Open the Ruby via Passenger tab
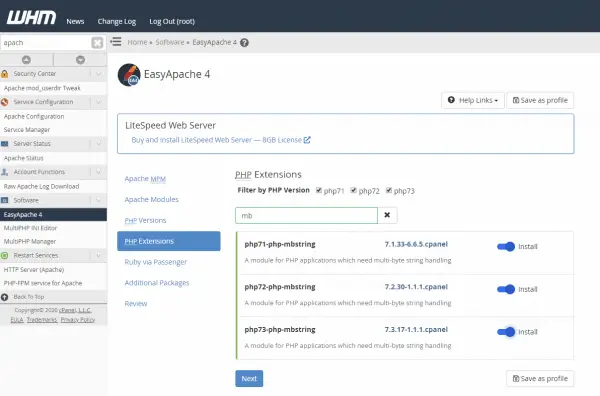This screenshot has width=600, height=396. click(x=156, y=262)
